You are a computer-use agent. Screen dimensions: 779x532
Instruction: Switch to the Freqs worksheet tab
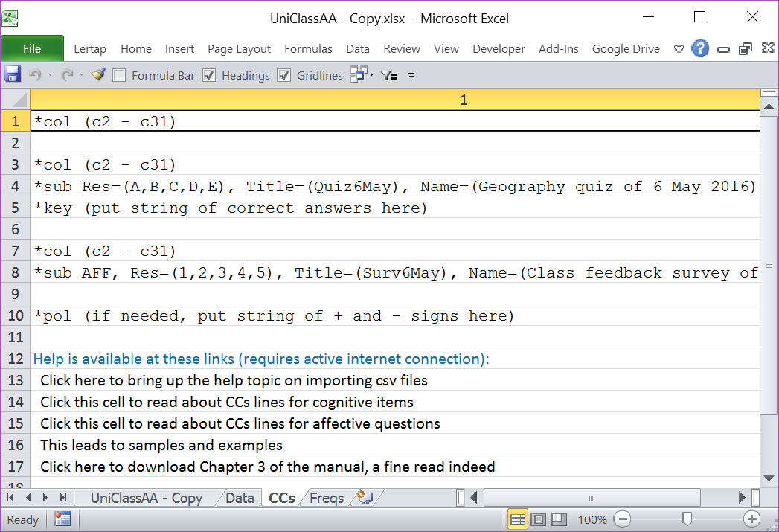(326, 498)
